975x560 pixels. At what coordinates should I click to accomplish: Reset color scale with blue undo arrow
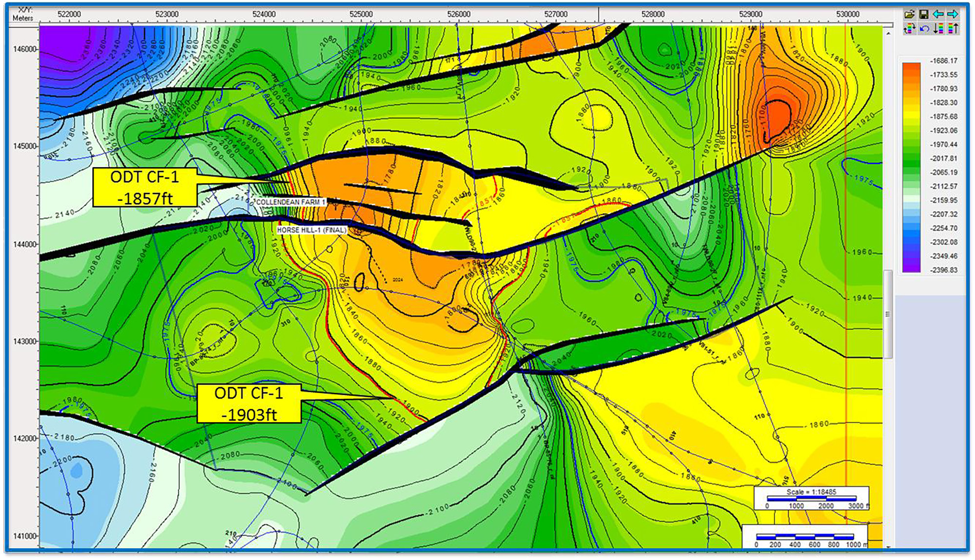click(924, 29)
